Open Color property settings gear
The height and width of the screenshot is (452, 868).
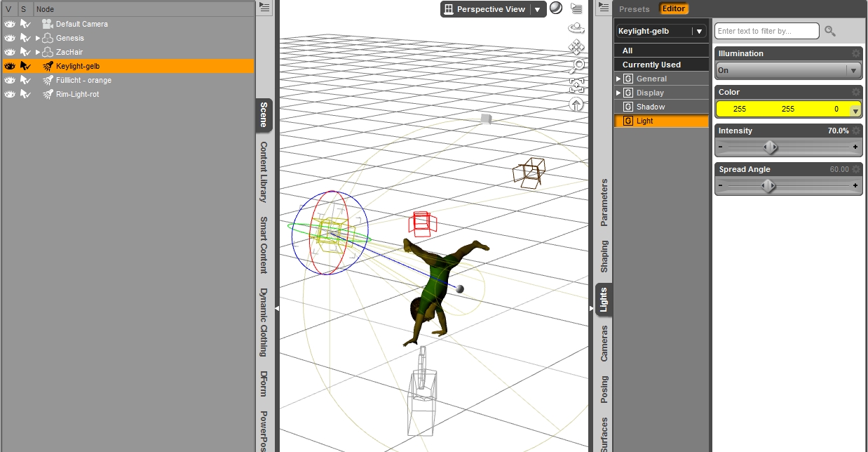point(855,92)
